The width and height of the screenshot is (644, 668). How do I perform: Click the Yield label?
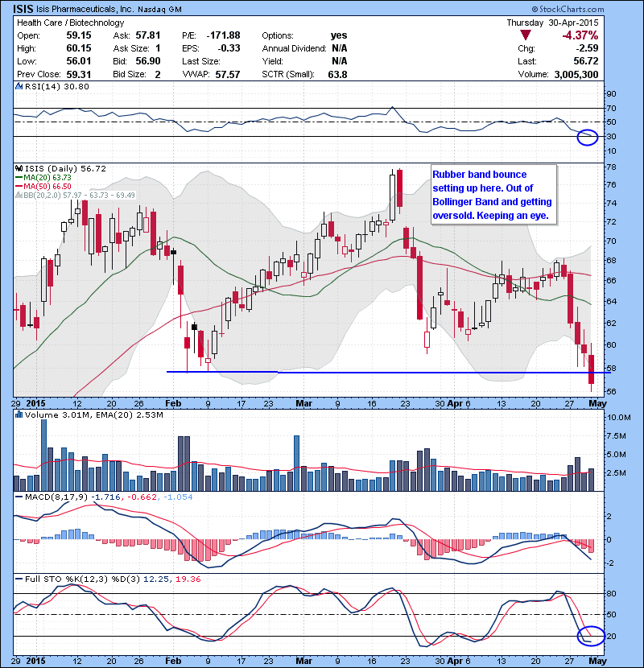click(272, 61)
